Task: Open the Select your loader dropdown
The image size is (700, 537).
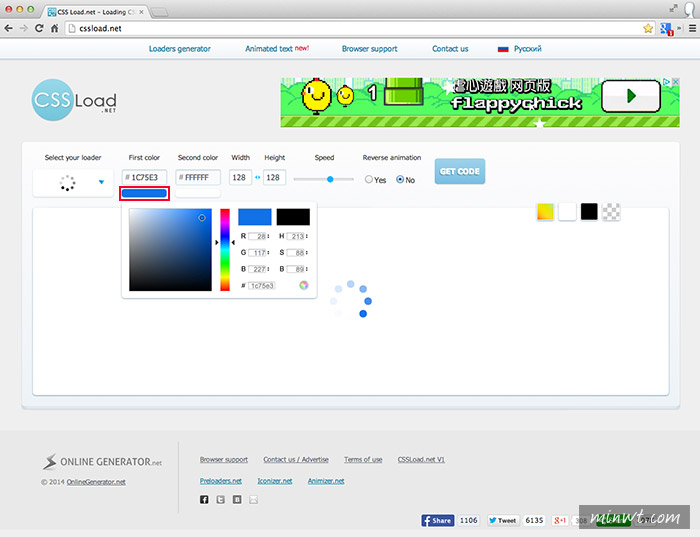Action: [72, 183]
